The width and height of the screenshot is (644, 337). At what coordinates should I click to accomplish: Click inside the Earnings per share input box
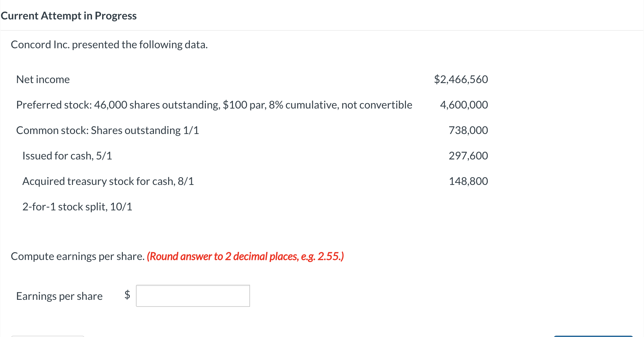[192, 295]
